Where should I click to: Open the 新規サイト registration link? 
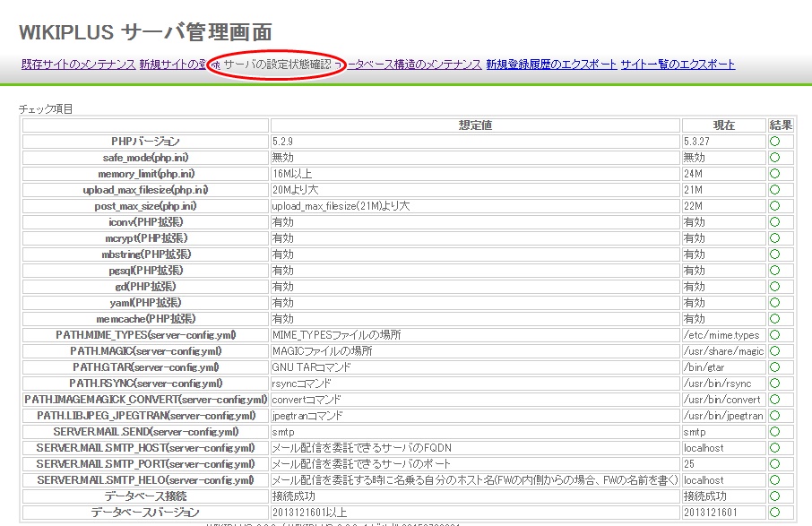(173, 65)
